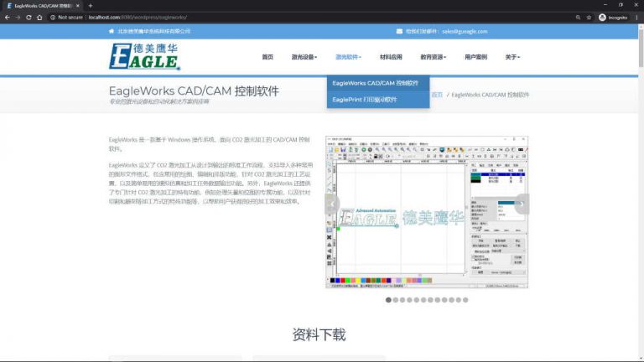Choose EaglePrint 打印驱动软件 in the submenu

(x=378, y=100)
